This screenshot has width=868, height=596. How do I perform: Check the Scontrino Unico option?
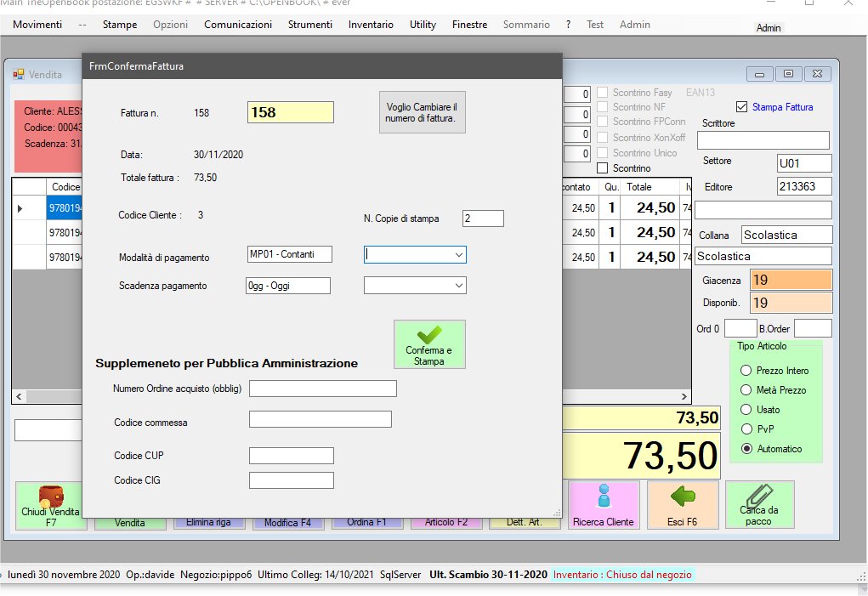tap(603, 153)
